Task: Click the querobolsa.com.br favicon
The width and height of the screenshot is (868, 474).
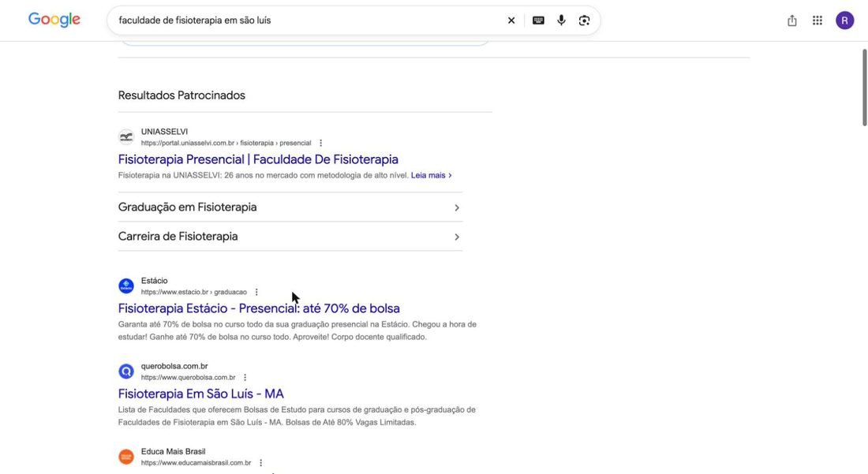Action: point(126,371)
